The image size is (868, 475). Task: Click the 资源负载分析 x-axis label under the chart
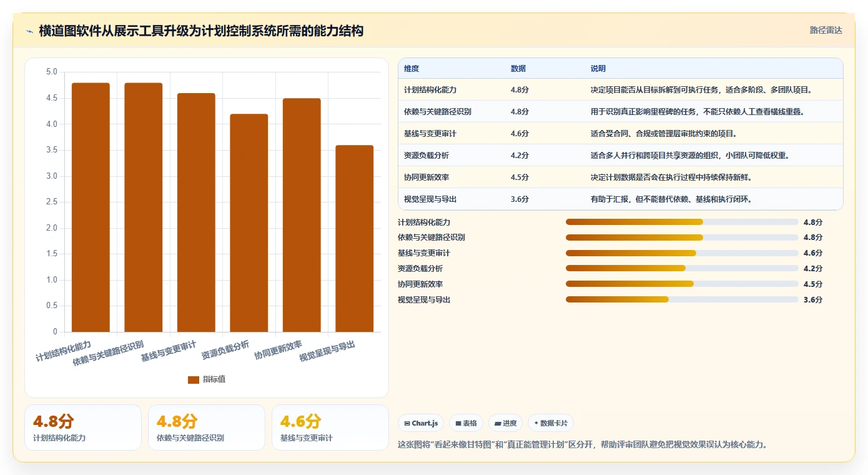225,349
